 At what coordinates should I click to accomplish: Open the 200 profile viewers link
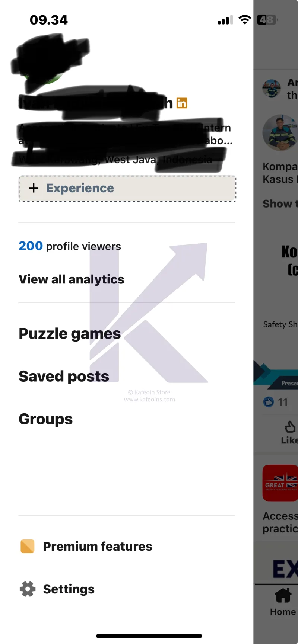pyautogui.click(x=70, y=246)
